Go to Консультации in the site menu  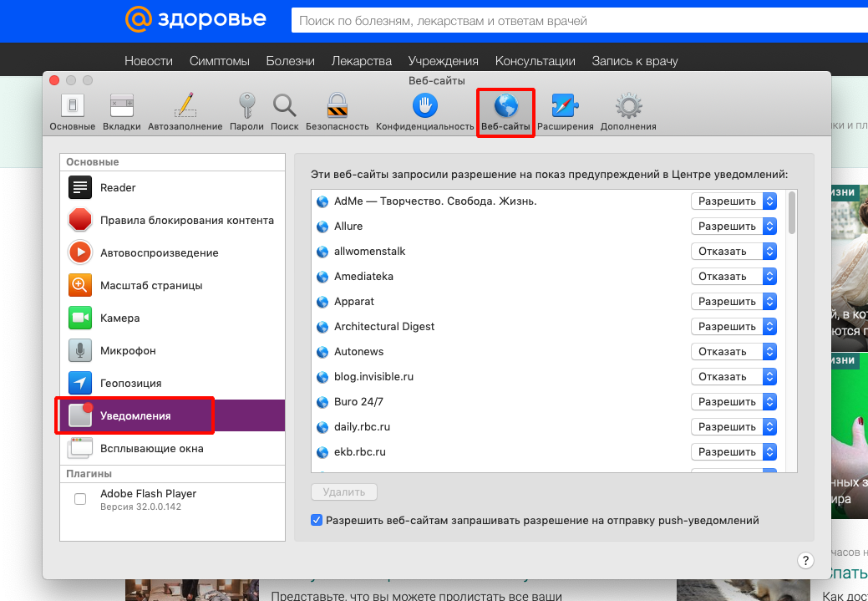[x=536, y=61]
